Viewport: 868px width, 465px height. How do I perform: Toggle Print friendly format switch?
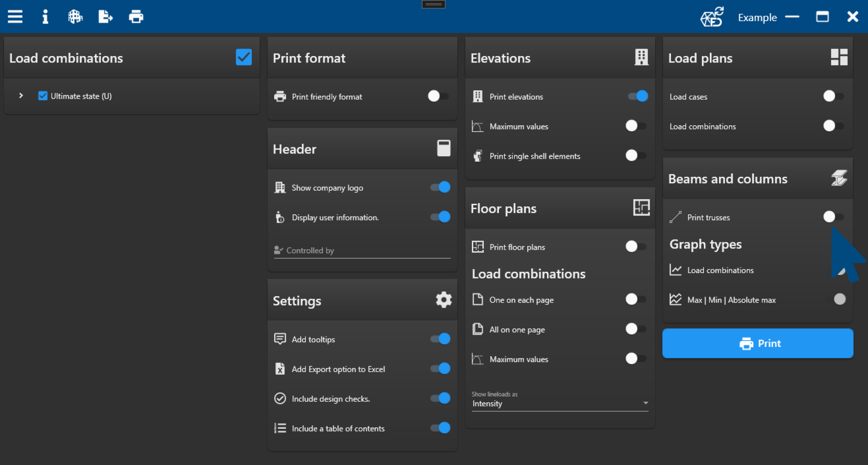pyautogui.click(x=438, y=96)
